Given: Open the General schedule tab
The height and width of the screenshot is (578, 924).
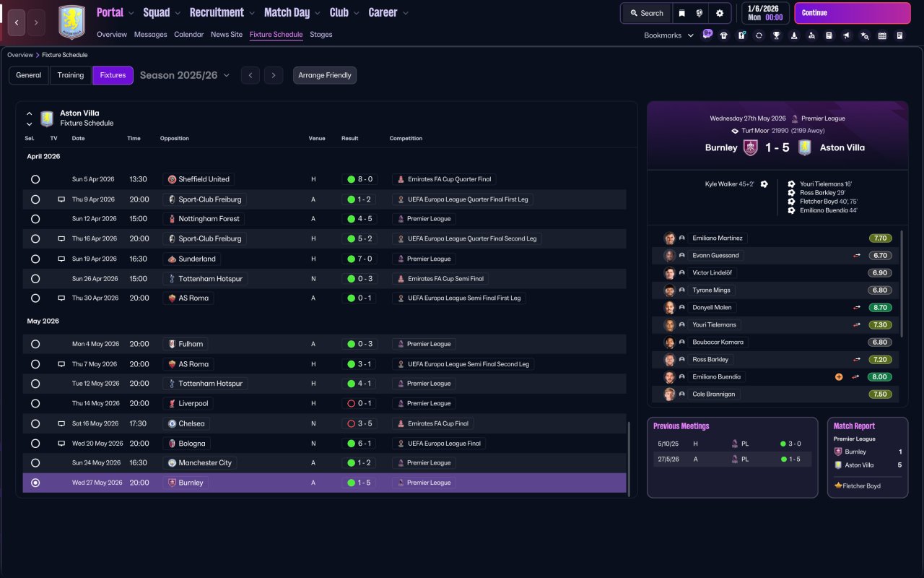Looking at the screenshot, I should [x=29, y=75].
